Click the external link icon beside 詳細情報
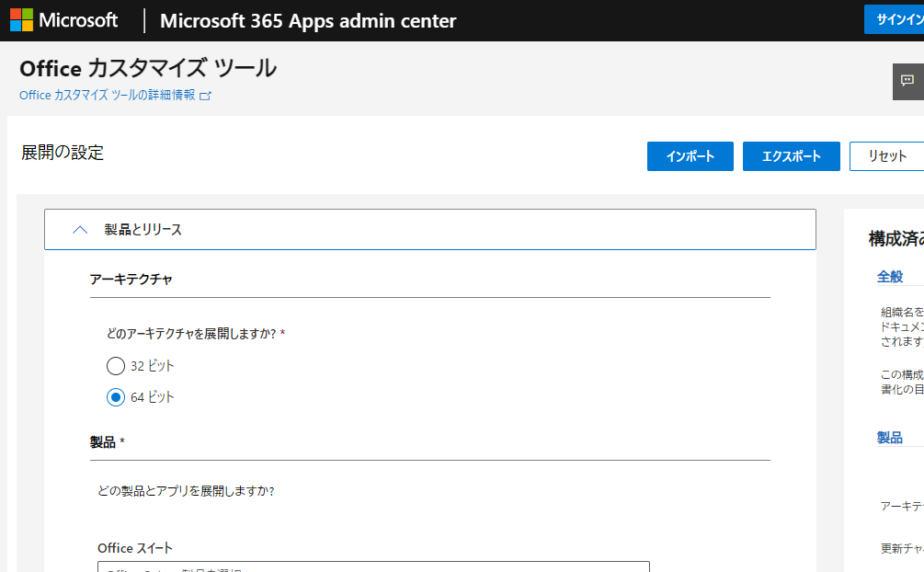Screen dimensions: 924x572 (205, 96)
